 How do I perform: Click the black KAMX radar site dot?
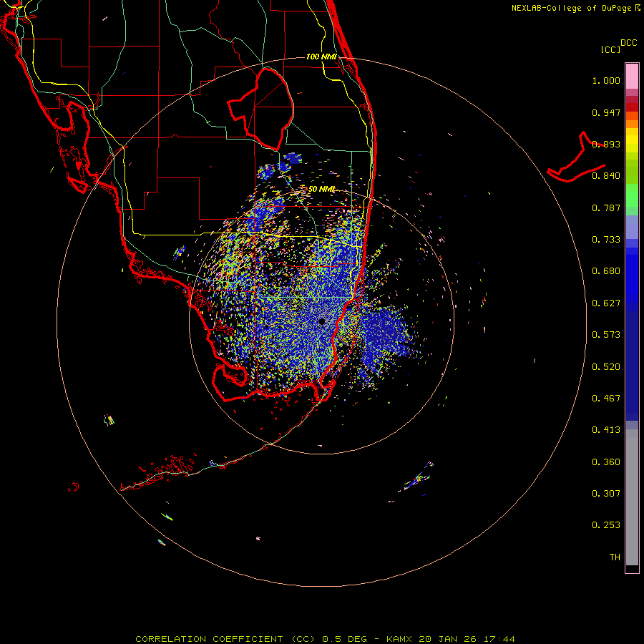point(321,321)
